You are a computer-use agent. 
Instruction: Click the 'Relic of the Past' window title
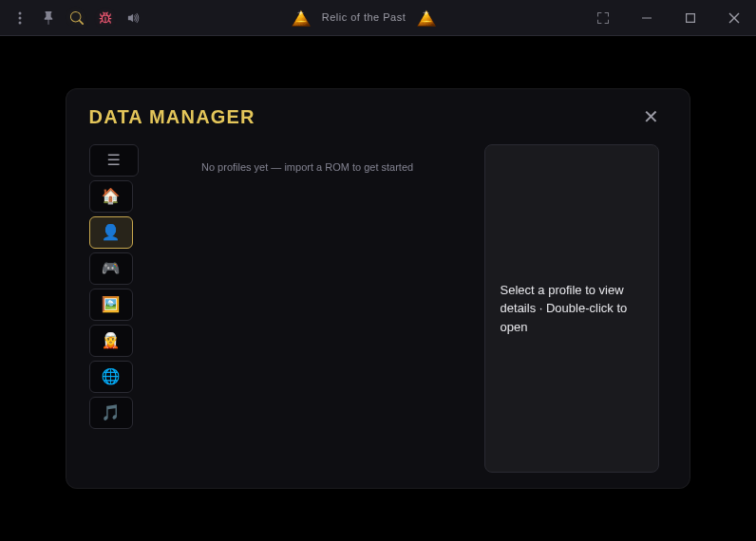click(364, 18)
